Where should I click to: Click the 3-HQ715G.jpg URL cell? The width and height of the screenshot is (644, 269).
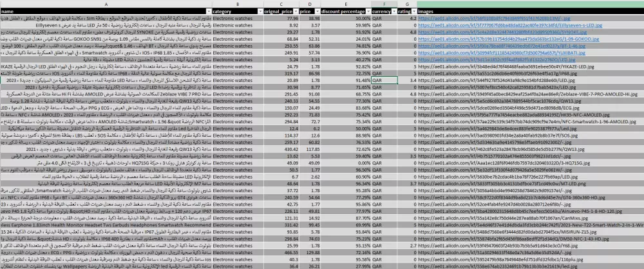530,163
